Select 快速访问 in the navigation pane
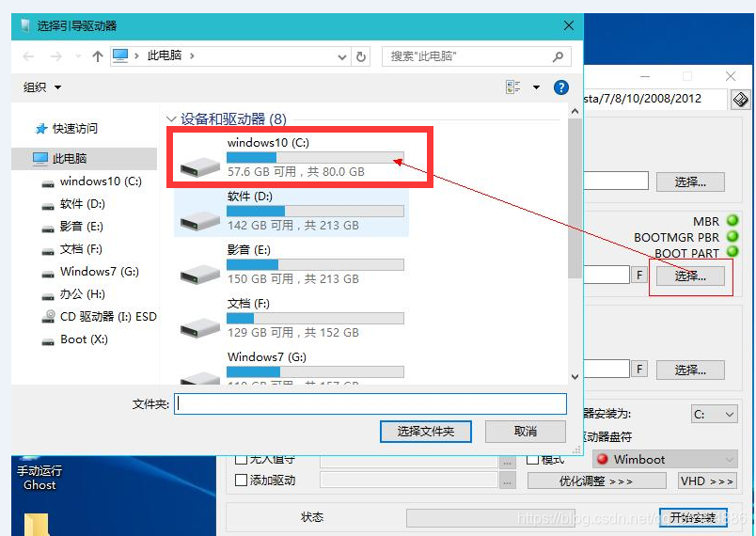The height and width of the screenshot is (536, 756). click(67, 129)
